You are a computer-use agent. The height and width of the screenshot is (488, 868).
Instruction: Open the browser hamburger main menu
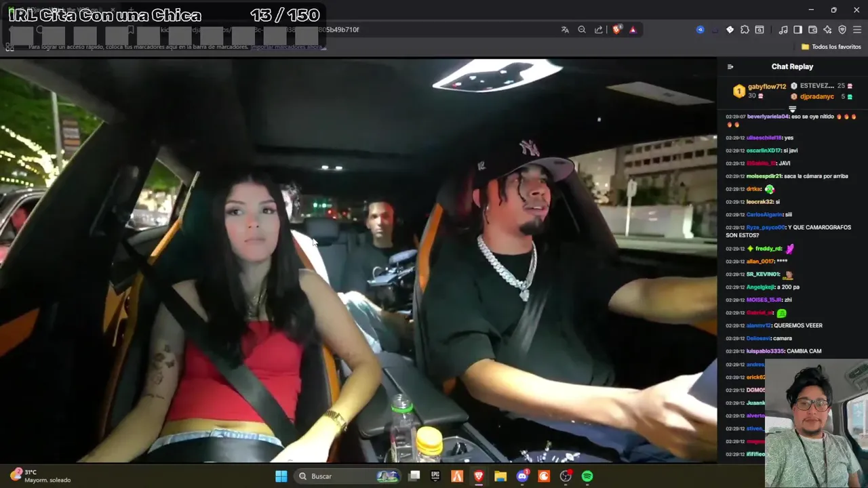[x=857, y=30]
